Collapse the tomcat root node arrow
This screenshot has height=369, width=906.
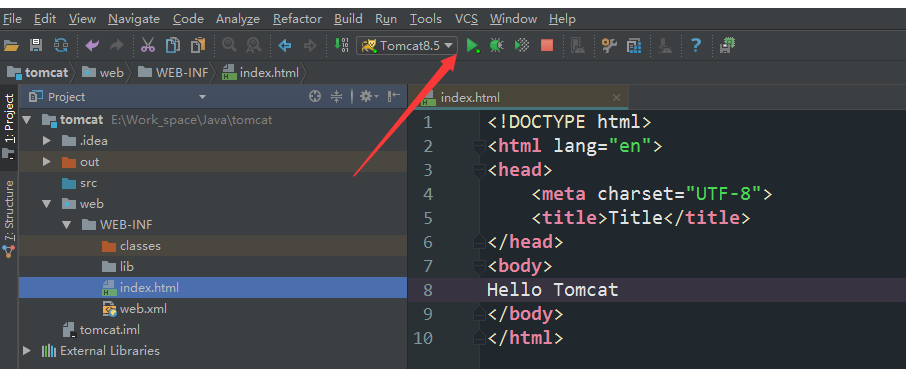pos(27,120)
